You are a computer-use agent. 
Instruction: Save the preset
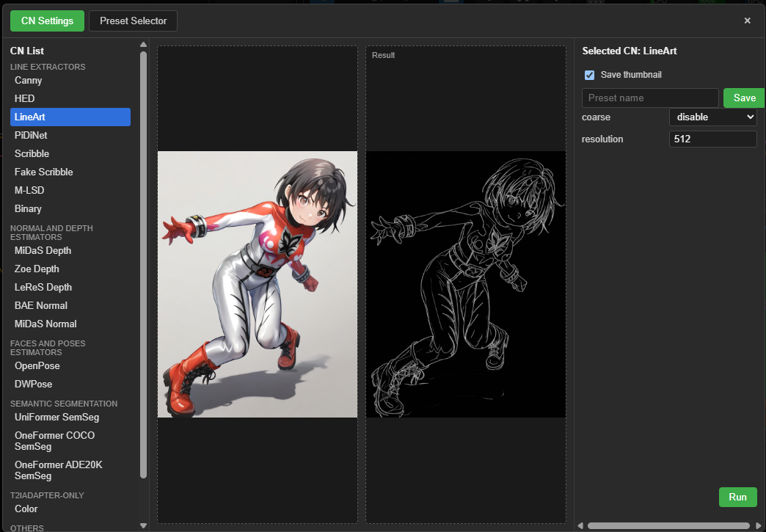click(x=744, y=98)
